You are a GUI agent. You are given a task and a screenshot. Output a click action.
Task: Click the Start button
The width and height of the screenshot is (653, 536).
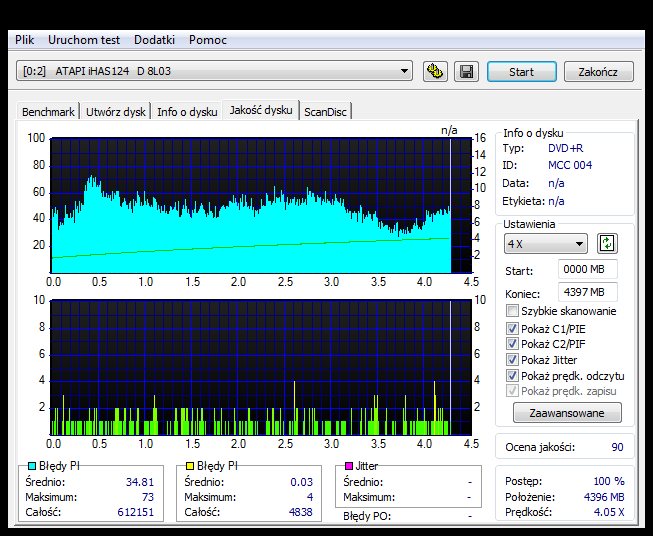tap(521, 72)
